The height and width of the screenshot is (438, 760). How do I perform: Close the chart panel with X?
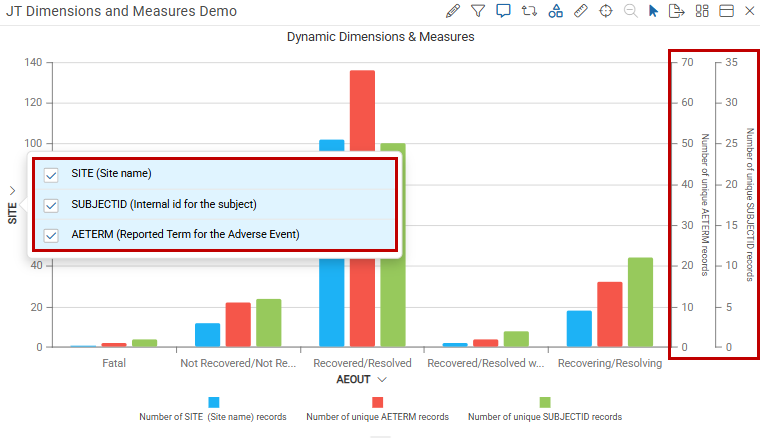[x=749, y=11]
